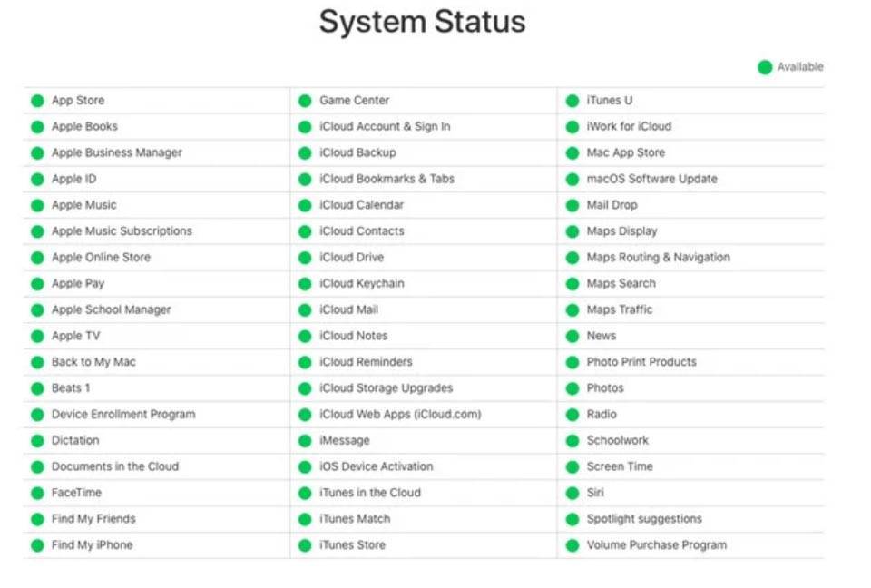Screen dimensions: 871x588
Task: Click the status icon beside iMessage
Action: (x=305, y=441)
